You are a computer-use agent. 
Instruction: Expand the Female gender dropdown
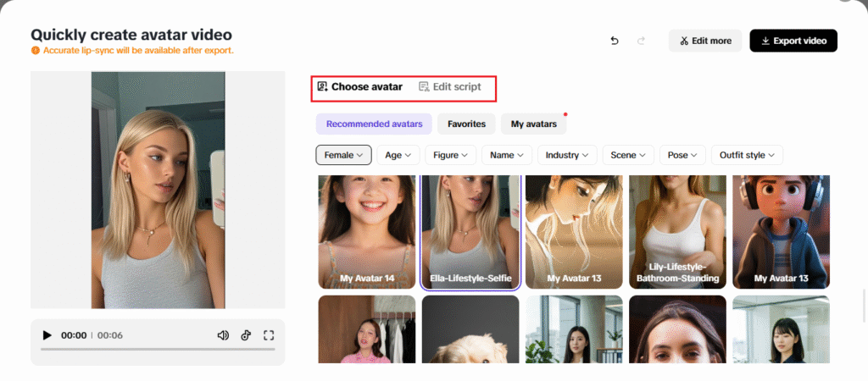coord(343,155)
